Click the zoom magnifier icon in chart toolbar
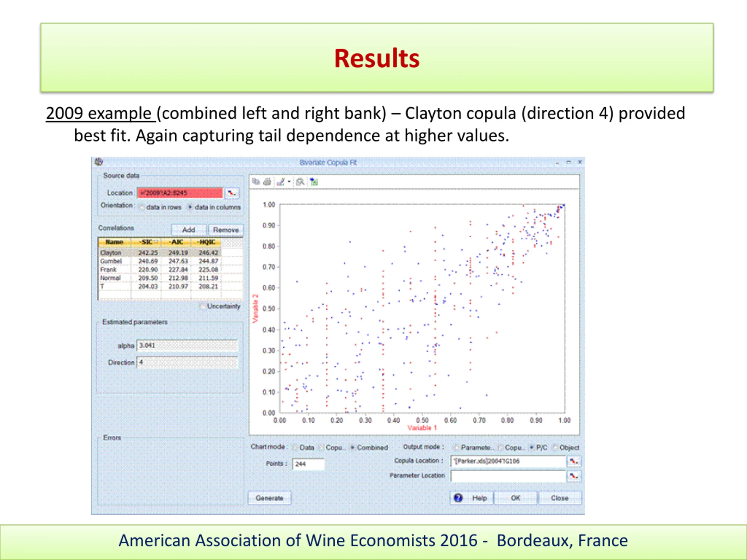Screen dimensions: 747x560 point(300,182)
